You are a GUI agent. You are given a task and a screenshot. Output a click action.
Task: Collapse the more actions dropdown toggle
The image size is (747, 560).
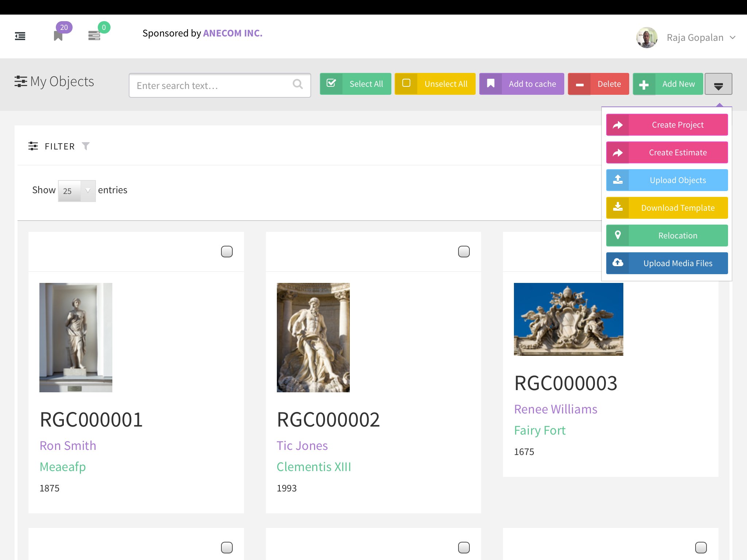click(718, 84)
